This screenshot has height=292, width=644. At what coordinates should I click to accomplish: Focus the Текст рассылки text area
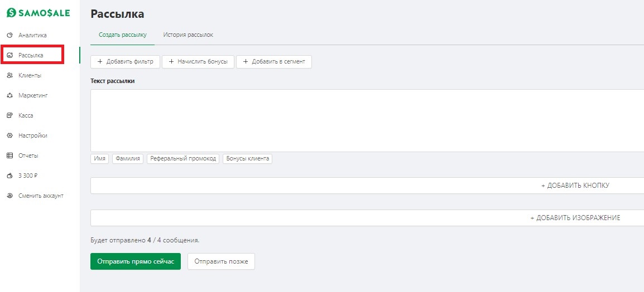[x=367, y=120]
